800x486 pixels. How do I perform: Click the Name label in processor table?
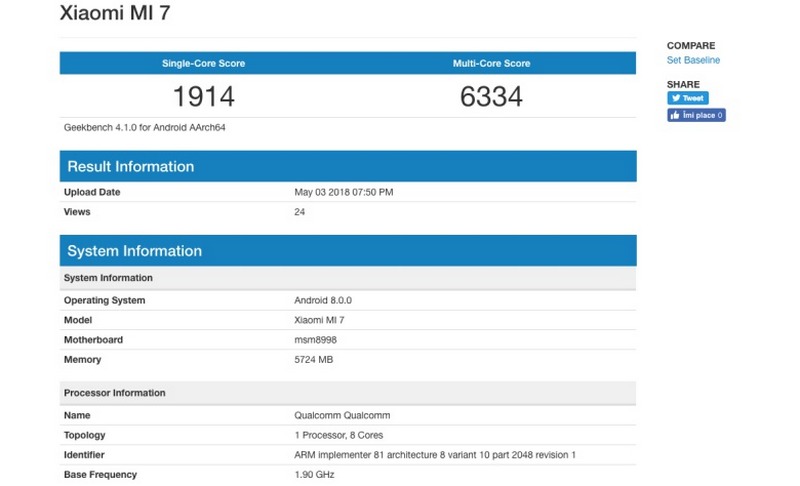click(77, 416)
